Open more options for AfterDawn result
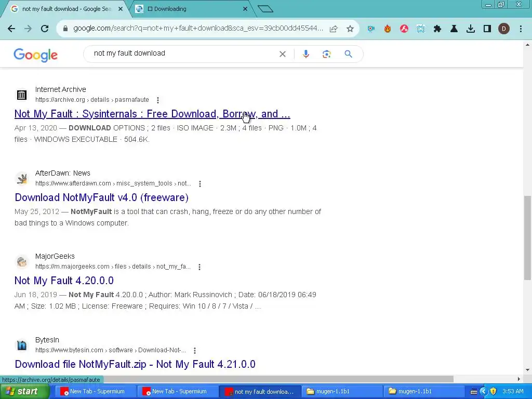 [200, 184]
